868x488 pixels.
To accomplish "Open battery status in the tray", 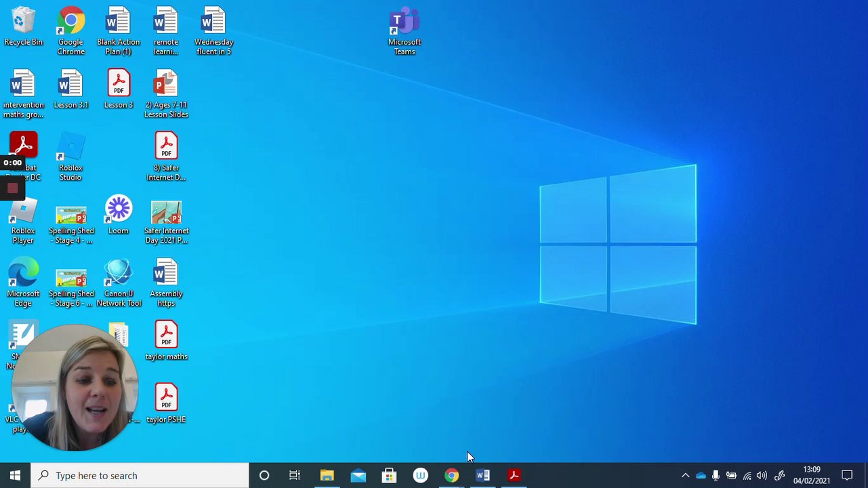I will [731, 476].
